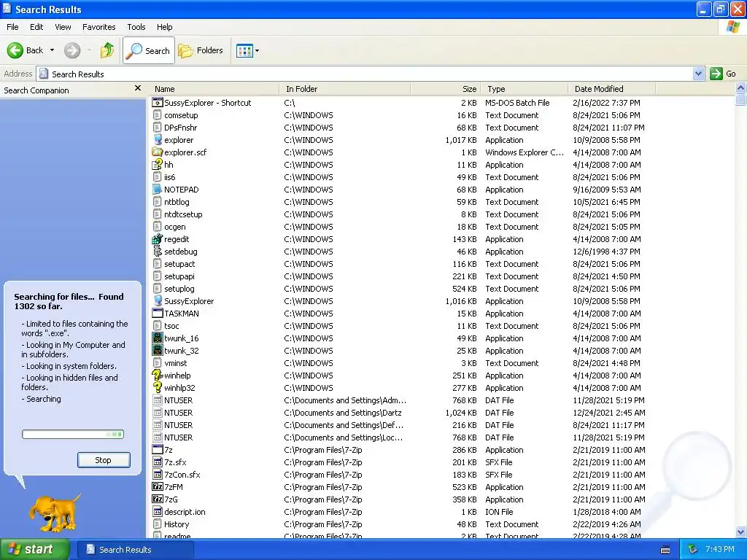Image resolution: width=747 pixels, height=560 pixels.
Task: Select the descript.ion file icon
Action: coord(158,511)
